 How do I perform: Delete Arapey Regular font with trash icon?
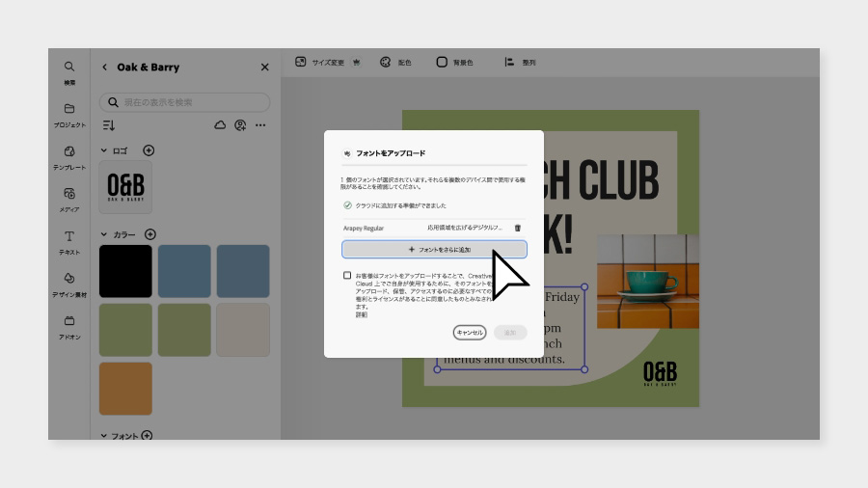point(518,228)
